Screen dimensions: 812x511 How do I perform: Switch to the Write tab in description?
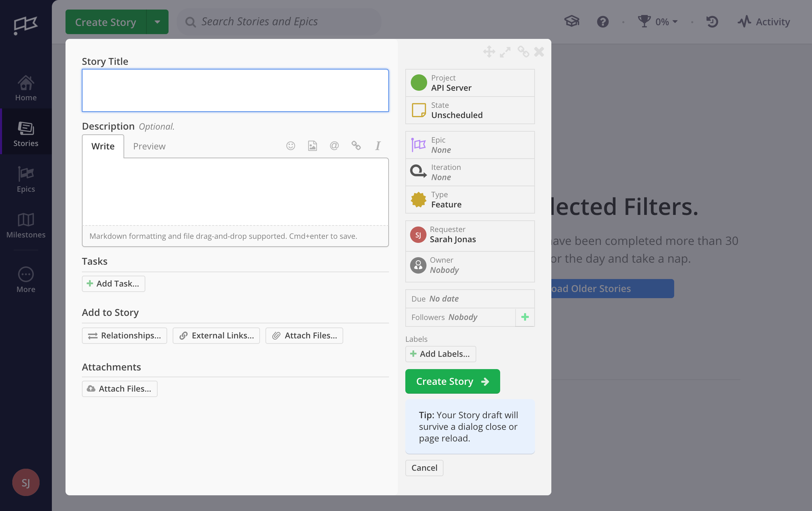click(102, 146)
